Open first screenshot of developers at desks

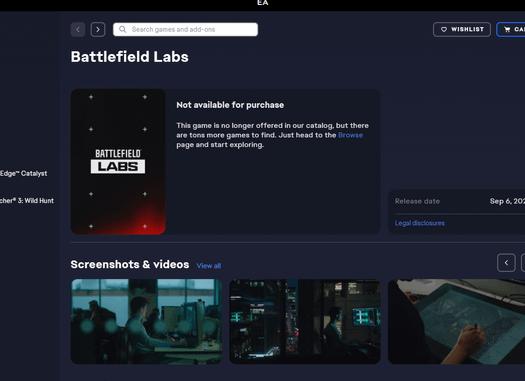tap(146, 321)
